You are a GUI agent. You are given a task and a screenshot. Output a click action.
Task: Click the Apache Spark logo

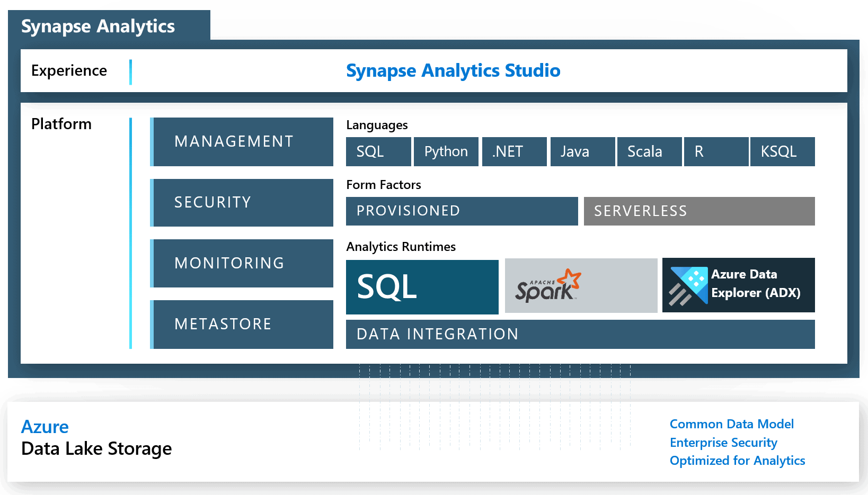(x=548, y=285)
